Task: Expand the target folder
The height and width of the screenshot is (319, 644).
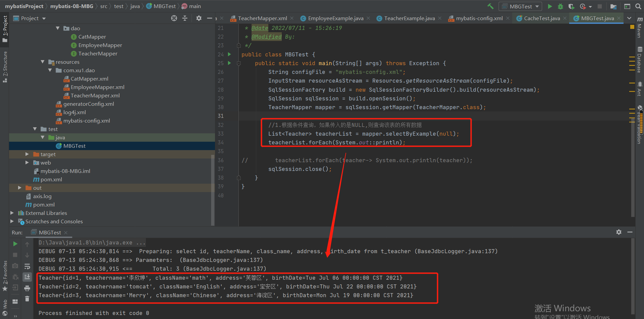Action: tap(27, 154)
